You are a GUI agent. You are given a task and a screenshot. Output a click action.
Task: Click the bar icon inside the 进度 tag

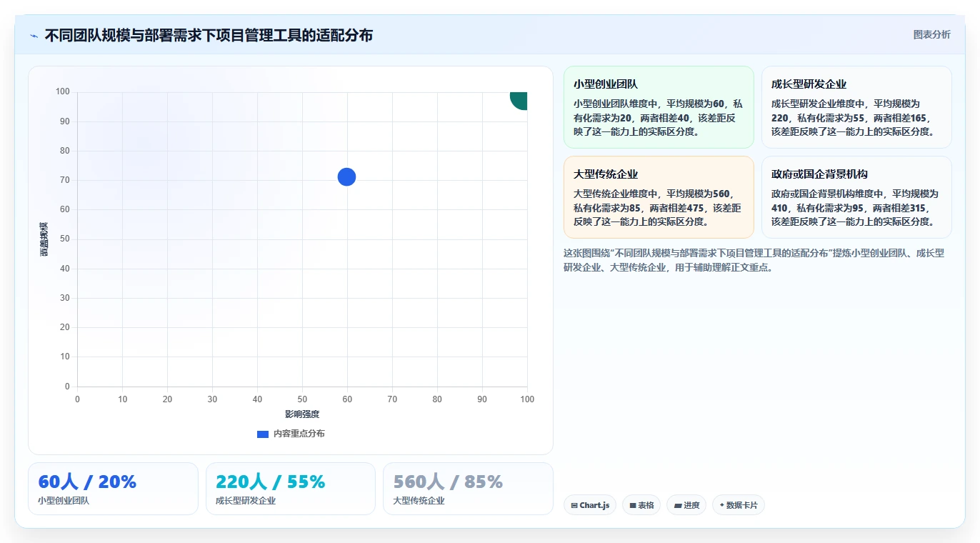[x=678, y=505]
